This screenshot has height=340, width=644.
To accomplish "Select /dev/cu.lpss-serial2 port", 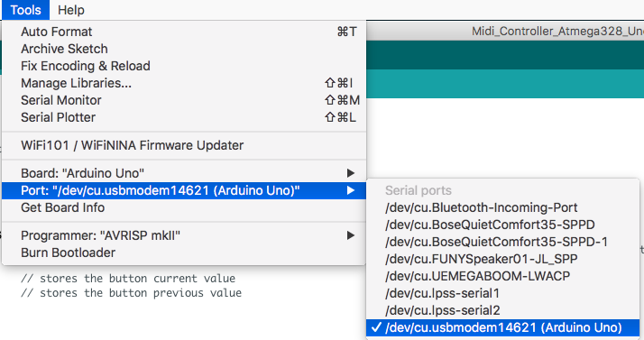I will click(502, 310).
